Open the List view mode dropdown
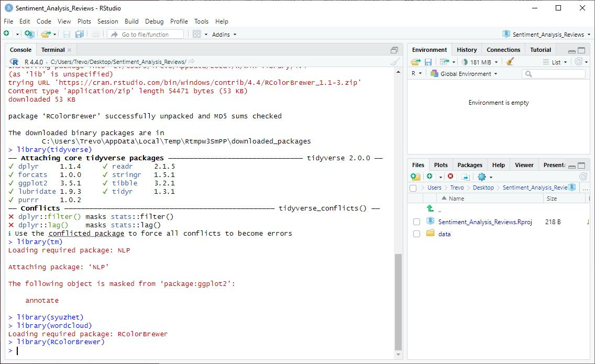 pos(555,62)
